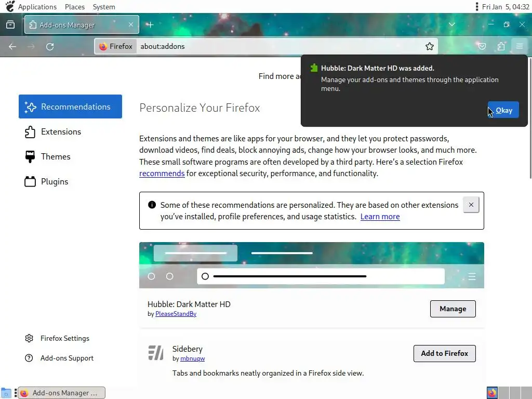Open Add-ons Support link in the sidebar
The width and height of the screenshot is (532, 399).
pyautogui.click(x=59, y=358)
